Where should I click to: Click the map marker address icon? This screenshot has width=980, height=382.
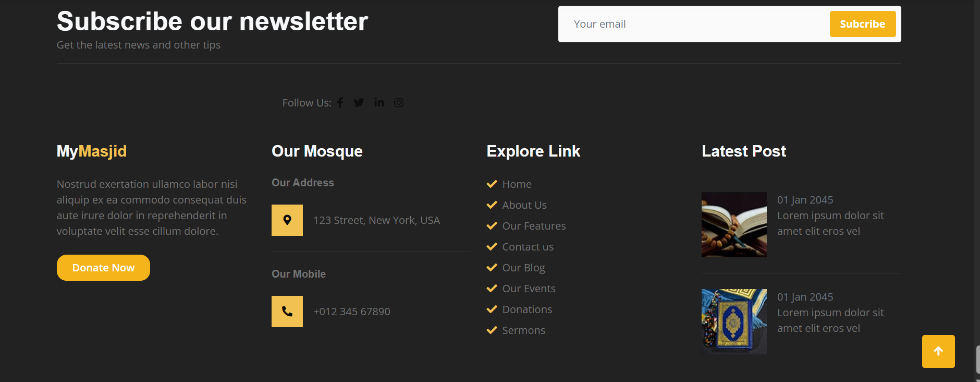point(287,220)
